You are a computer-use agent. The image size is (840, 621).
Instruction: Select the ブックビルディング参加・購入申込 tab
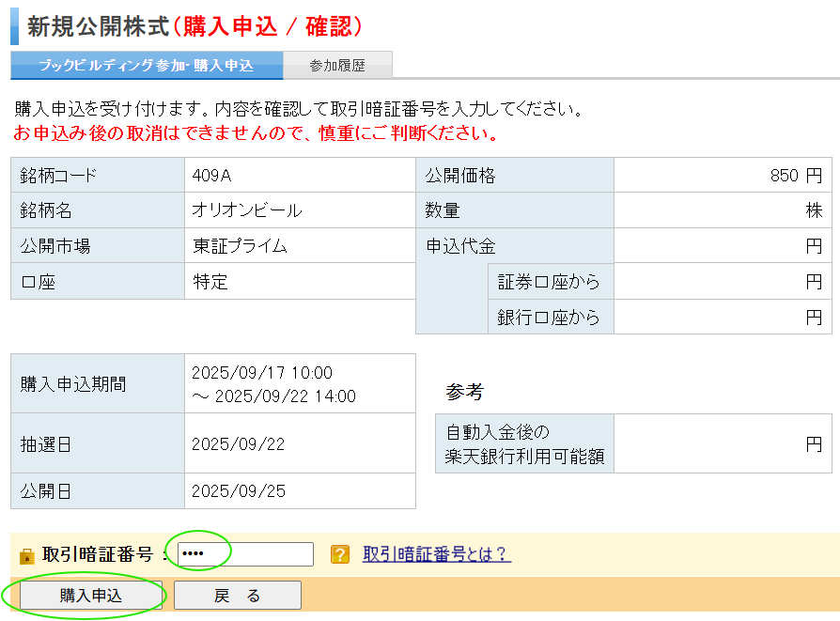click(147, 66)
